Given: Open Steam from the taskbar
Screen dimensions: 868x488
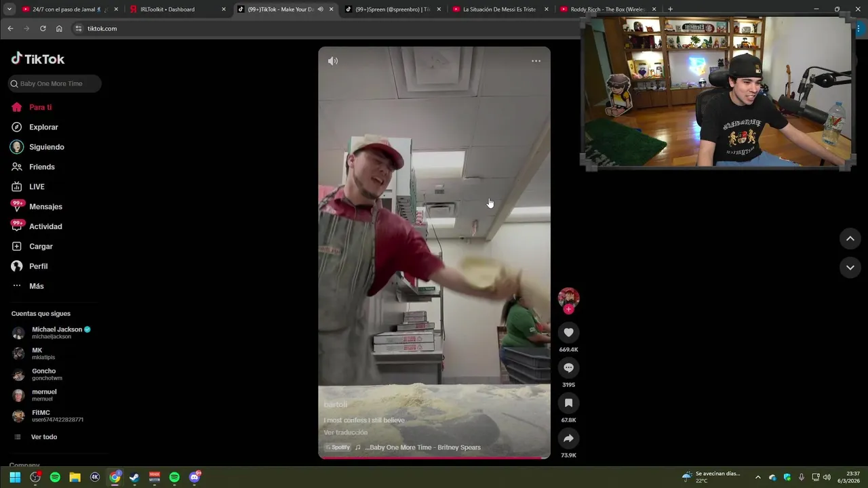Looking at the screenshot, I should pyautogui.click(x=134, y=477).
